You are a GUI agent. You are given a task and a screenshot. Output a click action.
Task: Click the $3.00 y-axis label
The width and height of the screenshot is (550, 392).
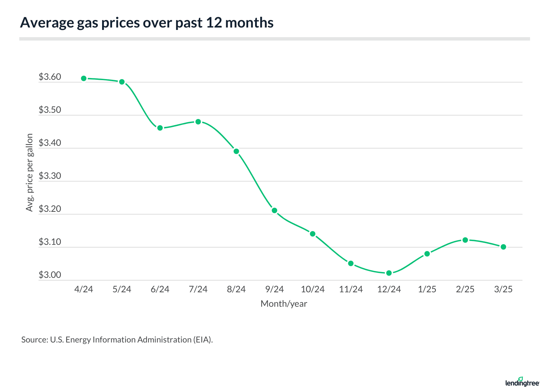50,275
